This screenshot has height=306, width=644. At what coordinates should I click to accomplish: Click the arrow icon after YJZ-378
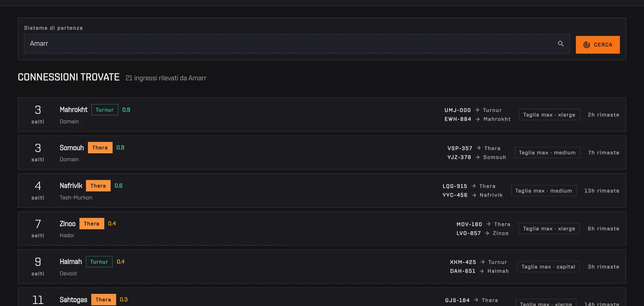[477, 157]
